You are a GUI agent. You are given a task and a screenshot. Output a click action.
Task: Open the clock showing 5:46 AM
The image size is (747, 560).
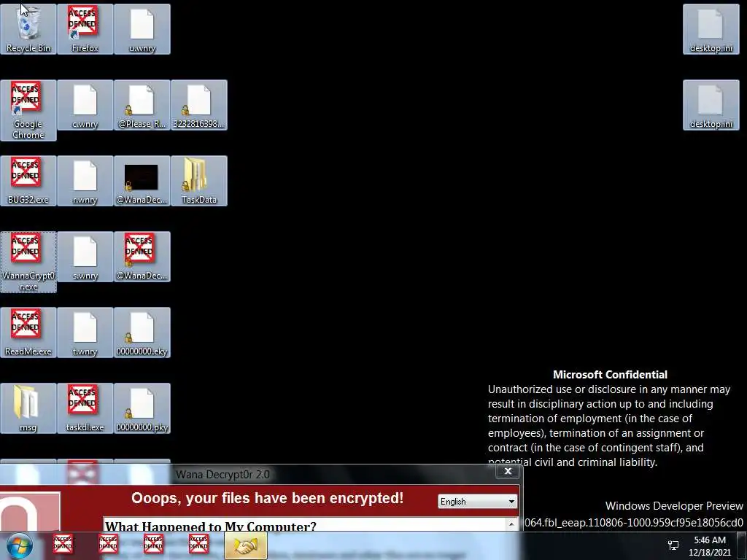[x=709, y=545]
